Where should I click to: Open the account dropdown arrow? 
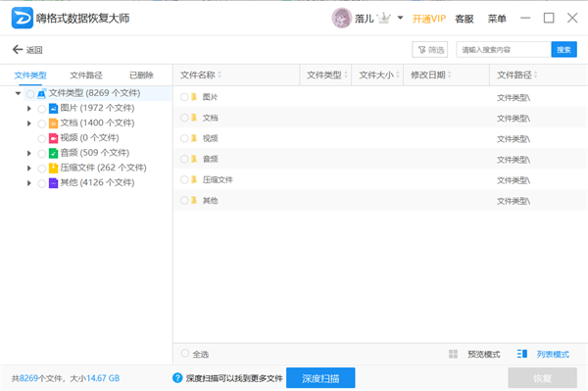click(x=400, y=18)
